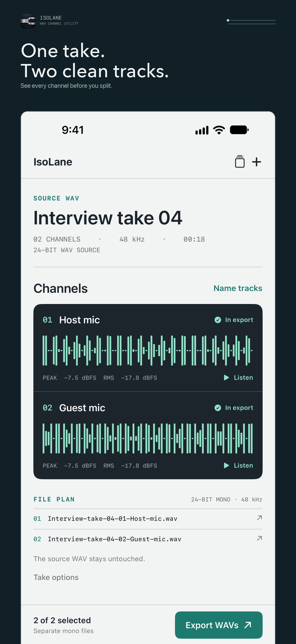296x644 pixels.
Task: Expand Take options
Action: point(56,577)
